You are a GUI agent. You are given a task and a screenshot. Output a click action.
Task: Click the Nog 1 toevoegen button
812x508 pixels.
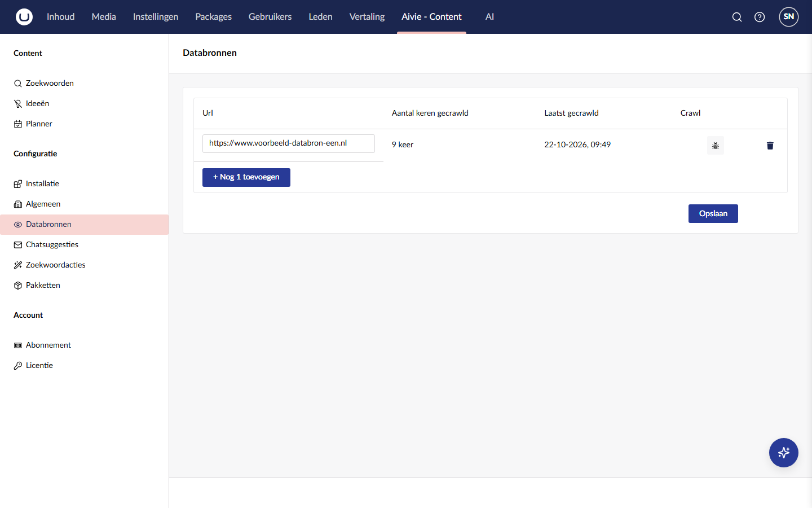pyautogui.click(x=246, y=177)
